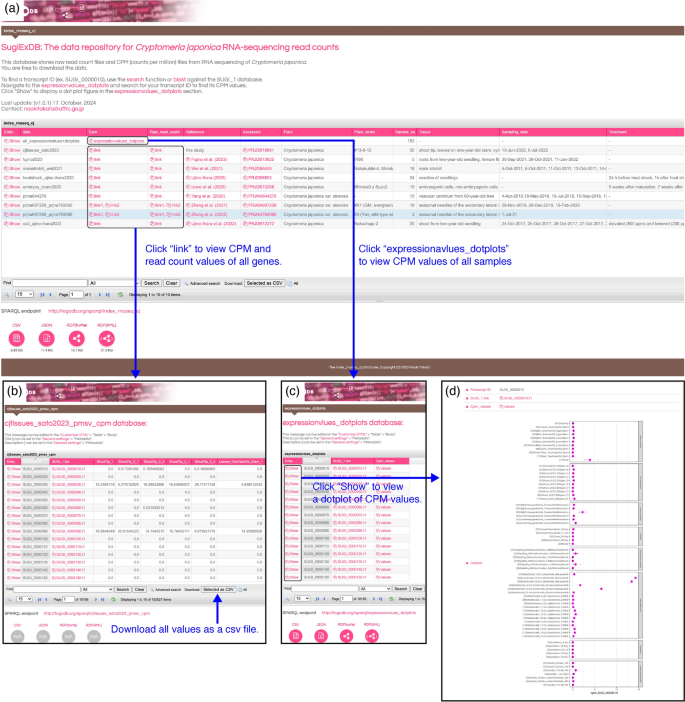Refresh icon in panel (a) pager
The height and width of the screenshot is (702, 685).
[x=120, y=295]
